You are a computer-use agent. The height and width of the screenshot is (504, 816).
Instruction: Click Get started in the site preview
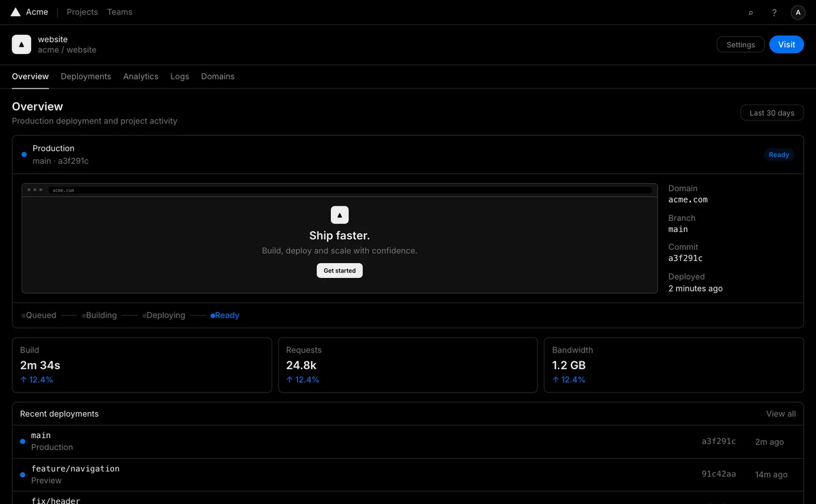[x=340, y=271]
